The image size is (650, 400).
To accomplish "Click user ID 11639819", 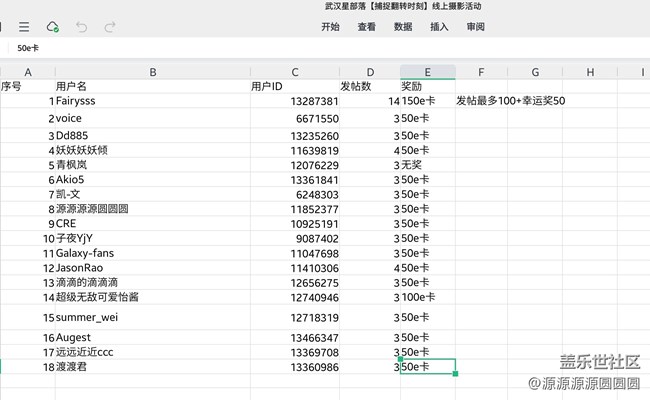I will tap(295, 150).
